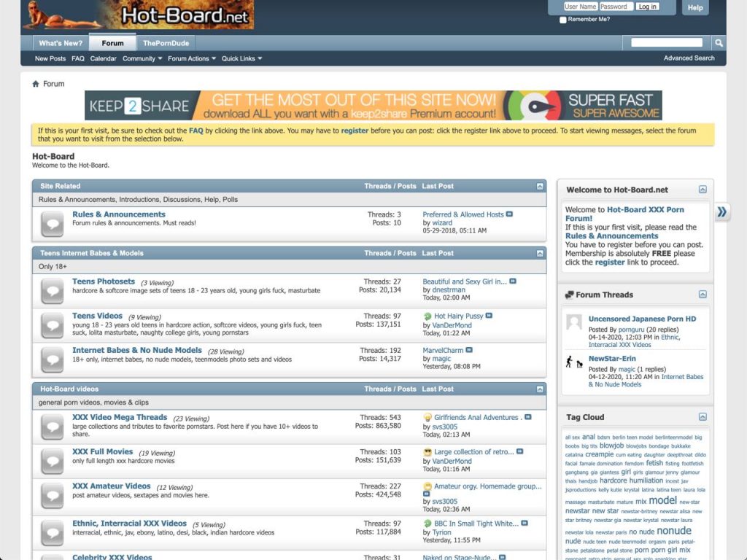Switch to the What's New? tab
Image resolution: width=747 pixels, height=560 pixels.
point(61,43)
